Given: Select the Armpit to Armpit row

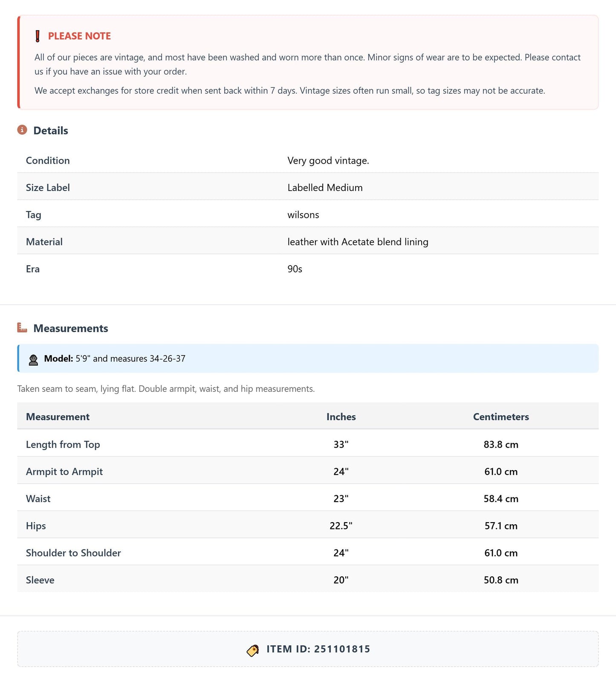Looking at the screenshot, I should tap(308, 471).
